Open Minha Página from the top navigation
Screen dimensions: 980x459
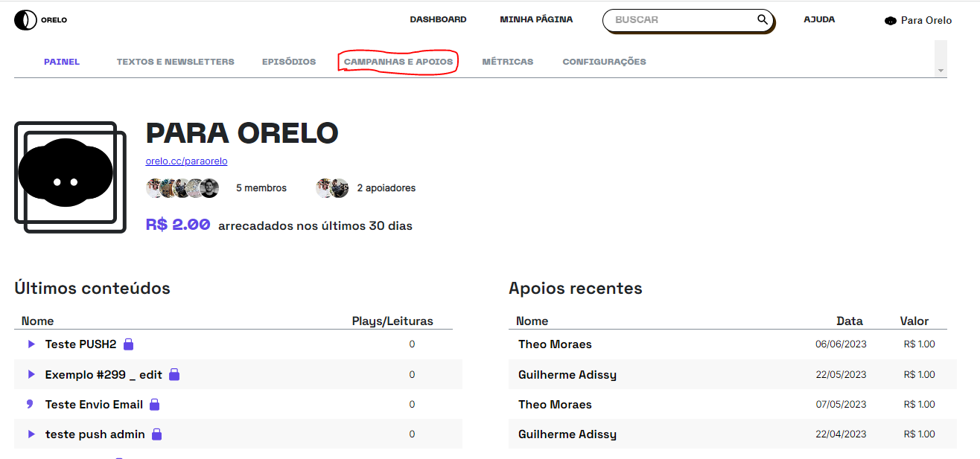(536, 19)
